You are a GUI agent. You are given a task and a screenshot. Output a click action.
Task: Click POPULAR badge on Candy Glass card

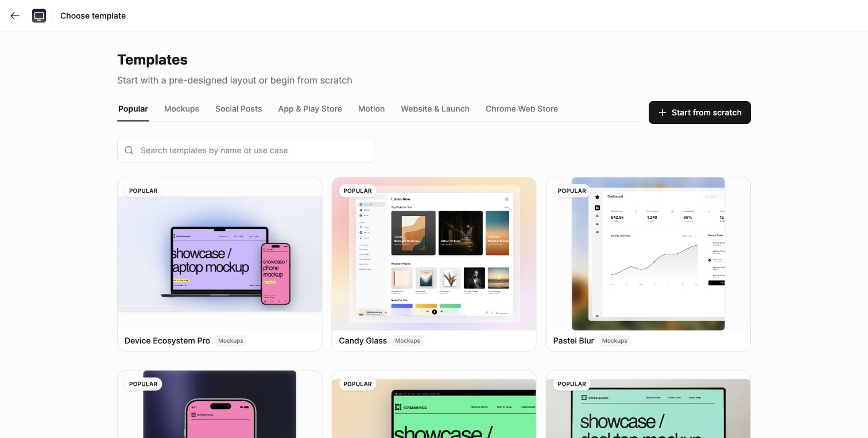[358, 191]
